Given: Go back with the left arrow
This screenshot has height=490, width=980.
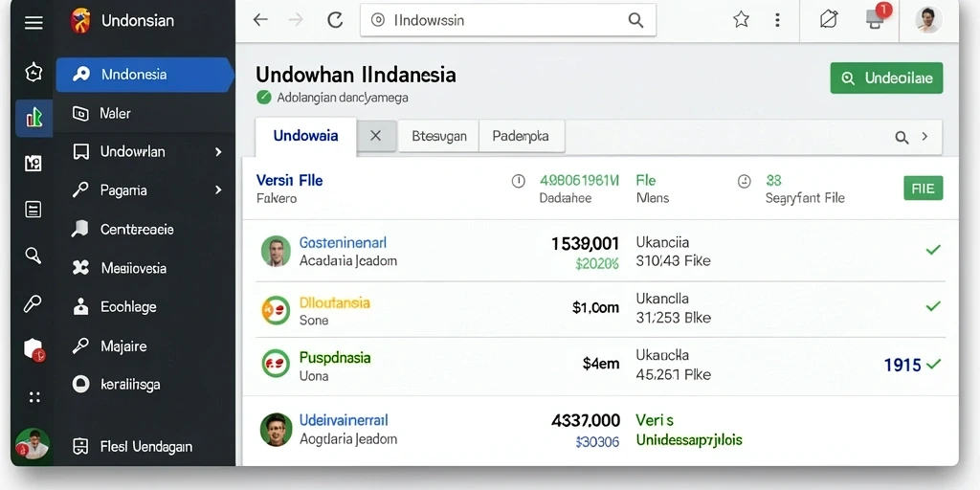Looking at the screenshot, I should (x=260, y=20).
